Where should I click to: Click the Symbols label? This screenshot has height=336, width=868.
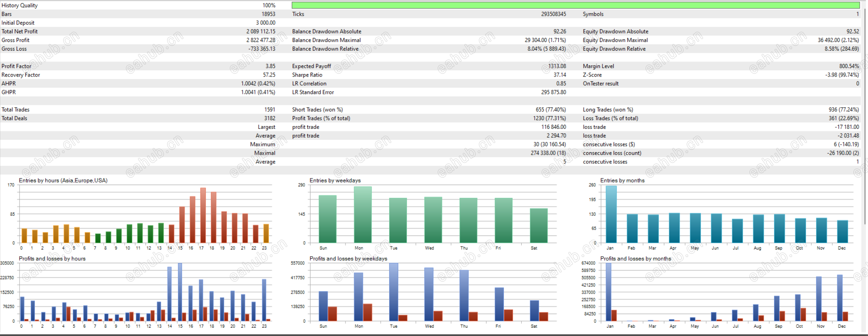[593, 14]
